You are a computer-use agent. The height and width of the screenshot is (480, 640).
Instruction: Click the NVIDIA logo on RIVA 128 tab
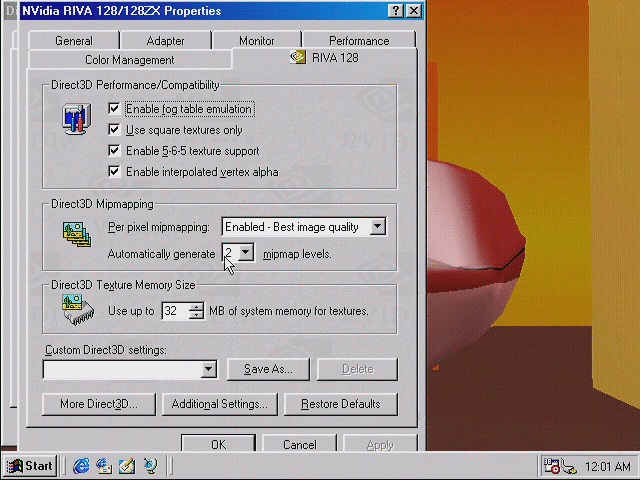click(298, 57)
